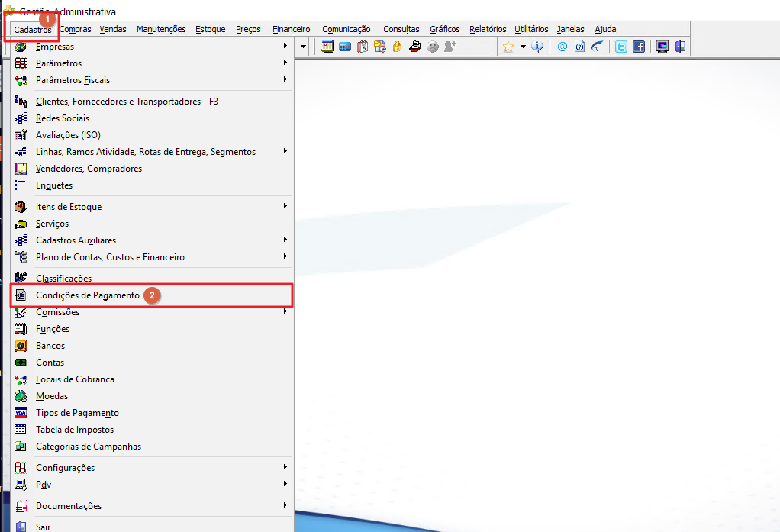Click the Contas green money icon
The width and height of the screenshot is (780, 532).
click(x=21, y=363)
